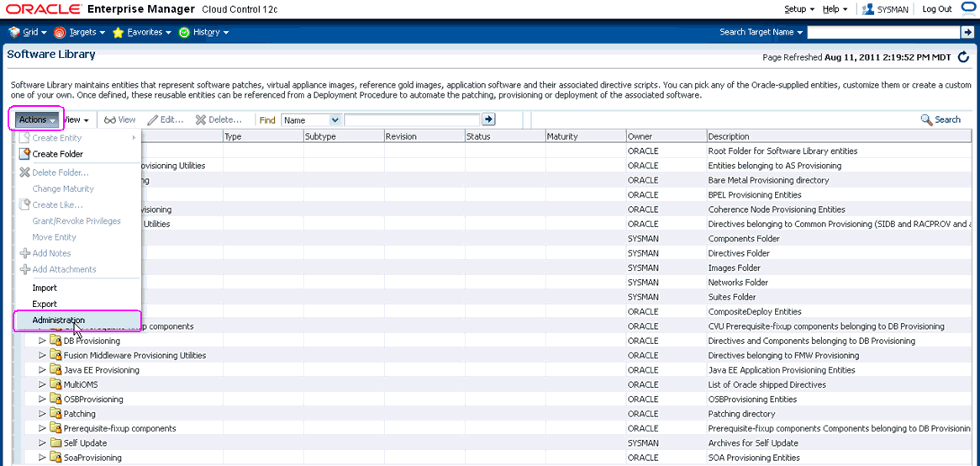This screenshot has width=980, height=466.
Task: Expand the Prerequisite-fixup components folder
Action: tap(43, 428)
